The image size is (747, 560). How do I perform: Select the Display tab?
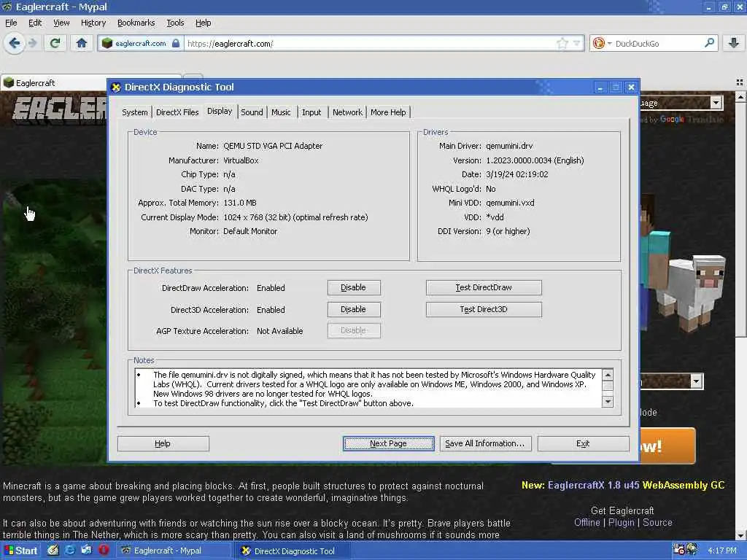(x=220, y=111)
